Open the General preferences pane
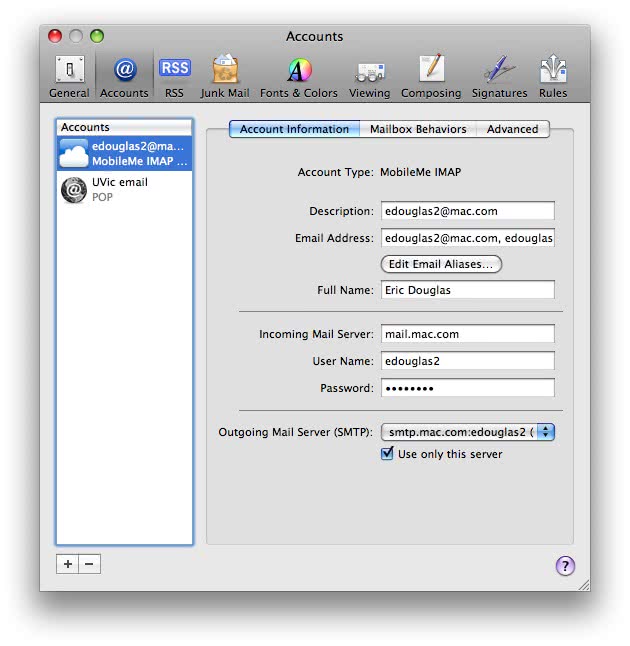 [x=69, y=77]
